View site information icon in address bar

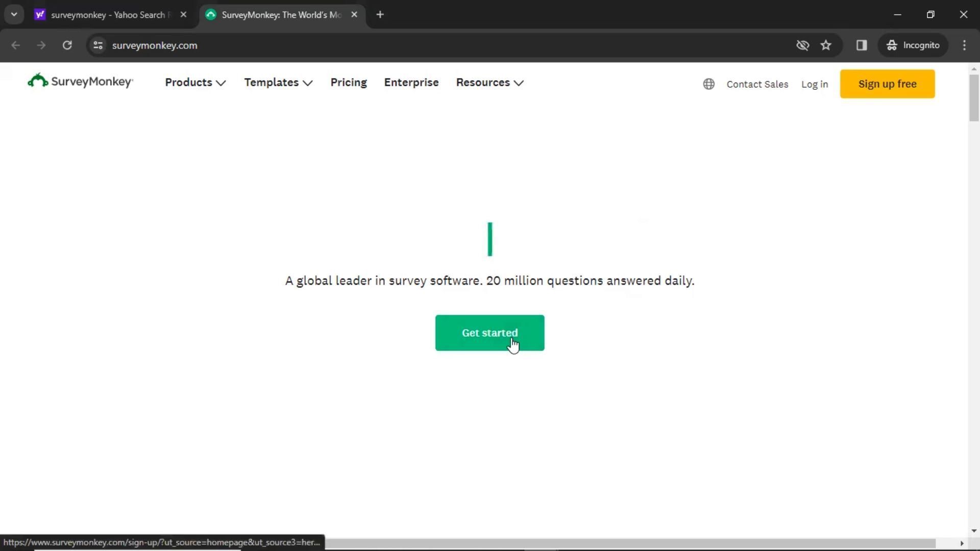tap(98, 45)
